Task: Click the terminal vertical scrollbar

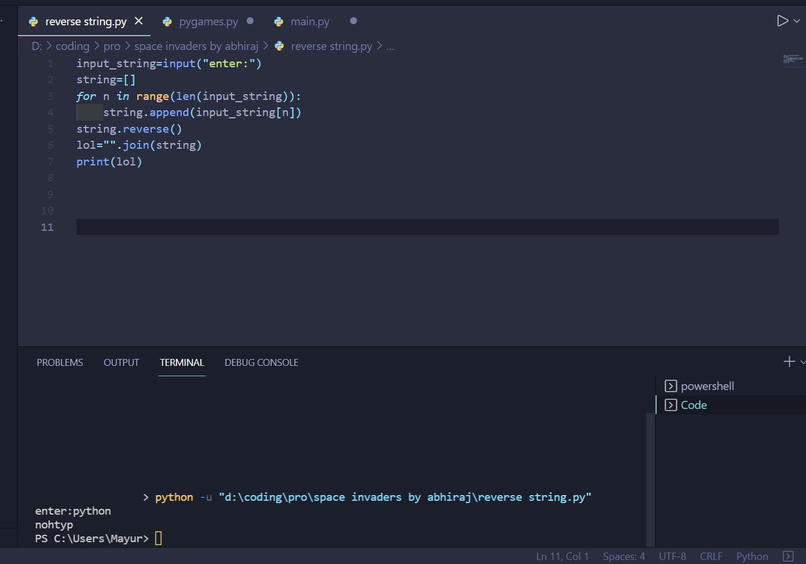Action: (x=650, y=479)
